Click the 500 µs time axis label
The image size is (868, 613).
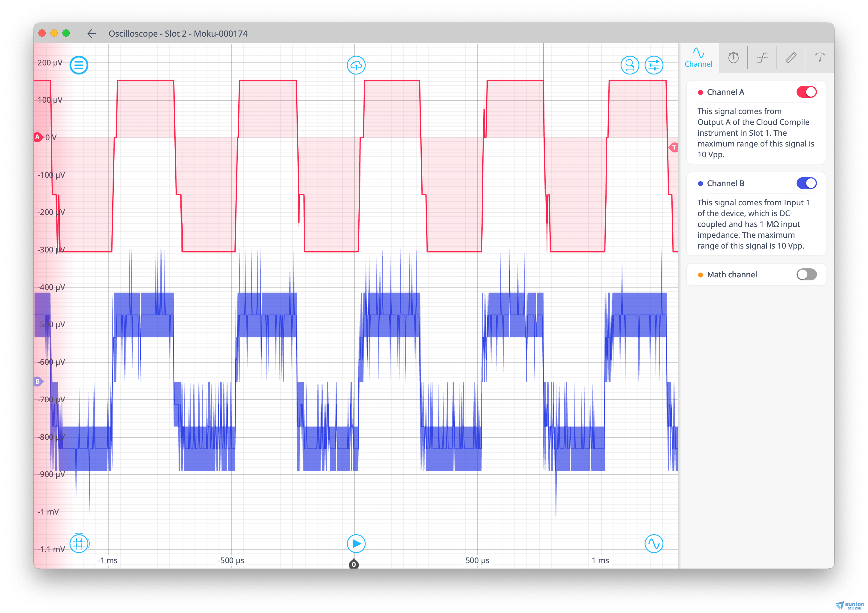pyautogui.click(x=477, y=560)
